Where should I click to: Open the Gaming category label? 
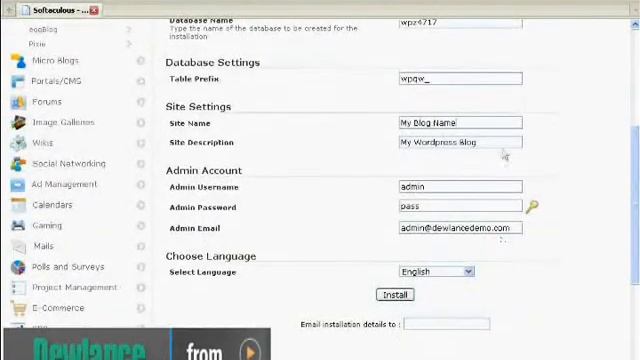pyautogui.click(x=47, y=226)
